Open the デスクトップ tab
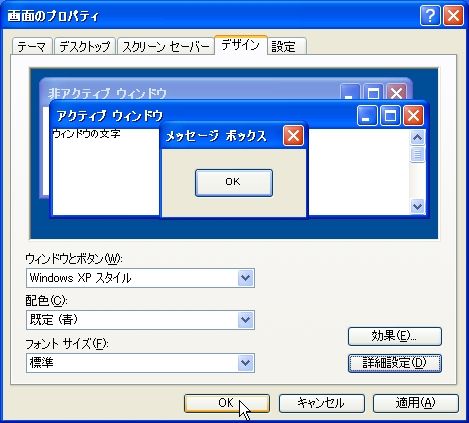Image resolution: width=469 pixels, height=423 pixels. [85, 46]
